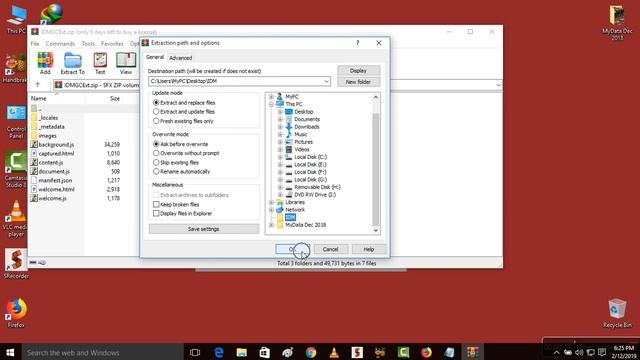Open SRecorder desktop shortcut

[16, 264]
